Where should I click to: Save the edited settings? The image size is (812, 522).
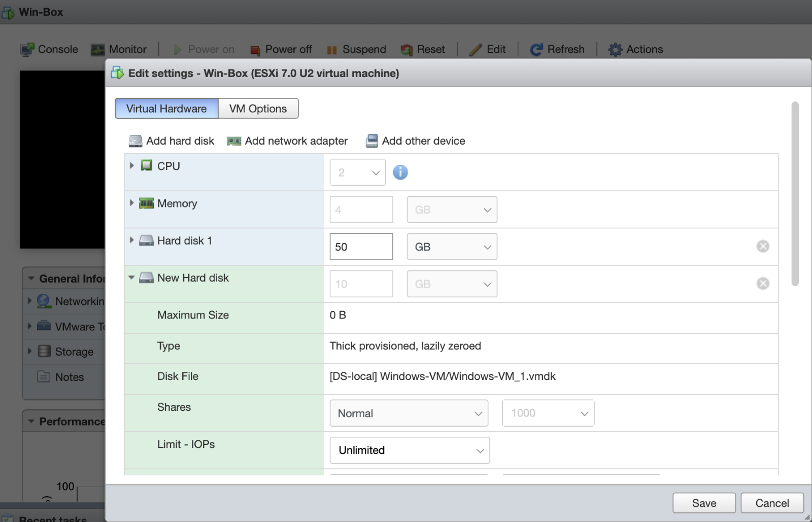tap(704, 503)
